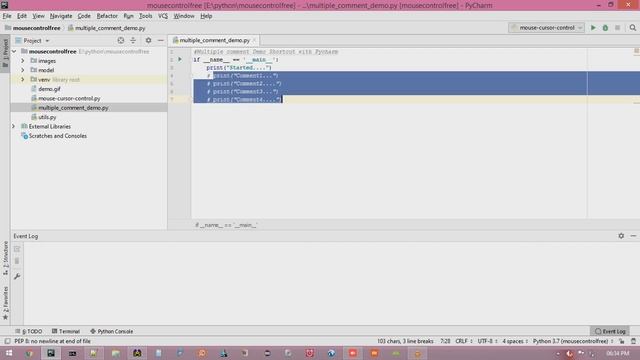Open the Window menu

(x=184, y=16)
